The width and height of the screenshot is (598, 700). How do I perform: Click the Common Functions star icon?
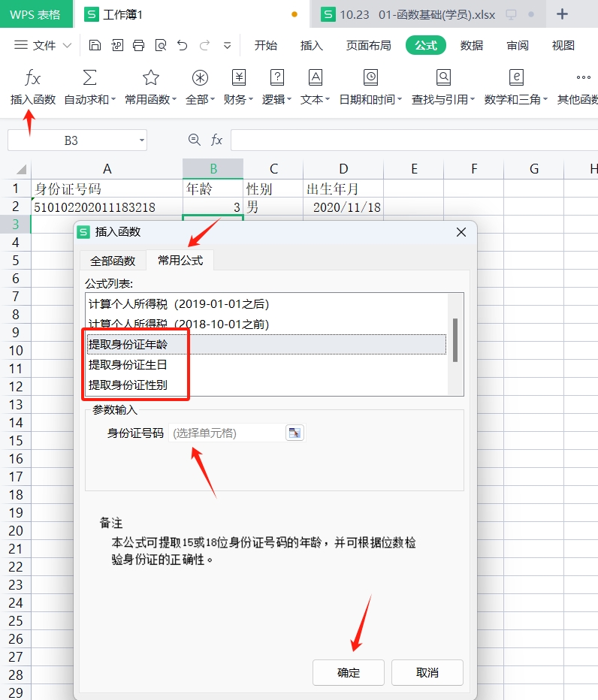(150, 78)
